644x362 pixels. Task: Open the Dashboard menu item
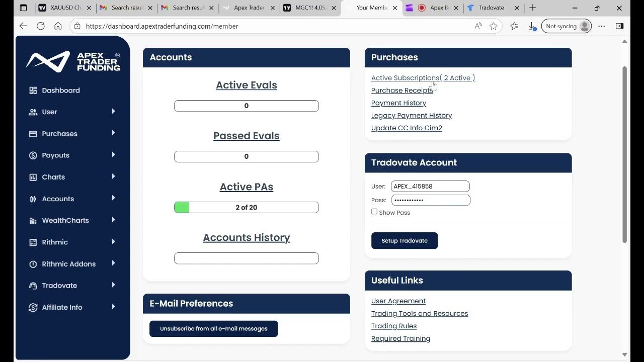pyautogui.click(x=61, y=90)
